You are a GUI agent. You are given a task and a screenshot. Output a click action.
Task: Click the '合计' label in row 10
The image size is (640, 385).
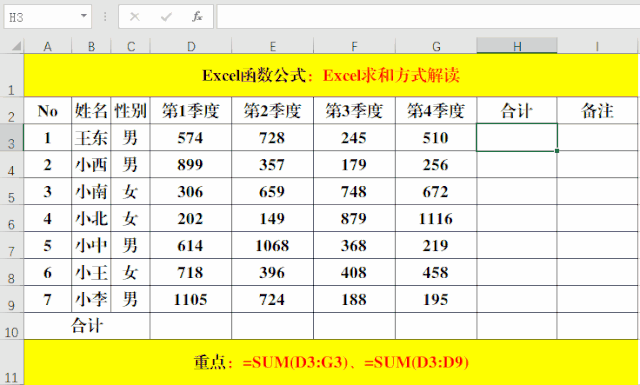coord(87,326)
